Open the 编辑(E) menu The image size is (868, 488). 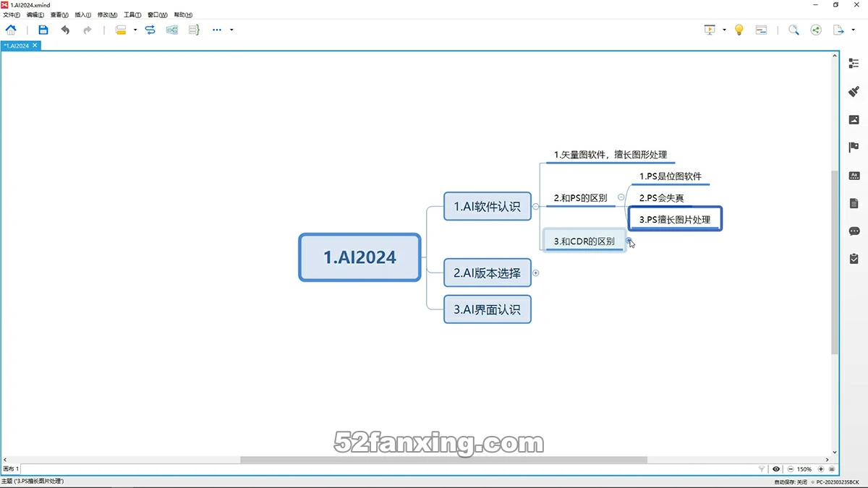[x=35, y=14]
